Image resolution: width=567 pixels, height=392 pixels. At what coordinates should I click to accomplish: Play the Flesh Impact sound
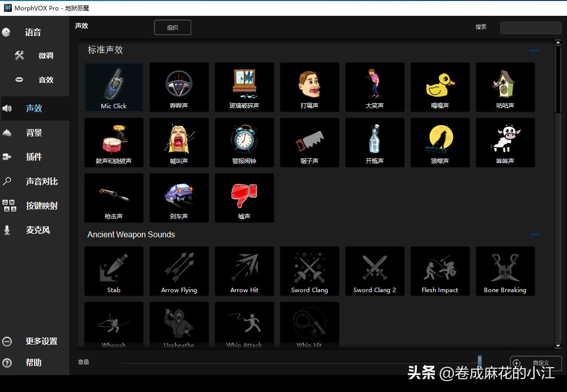coord(440,271)
